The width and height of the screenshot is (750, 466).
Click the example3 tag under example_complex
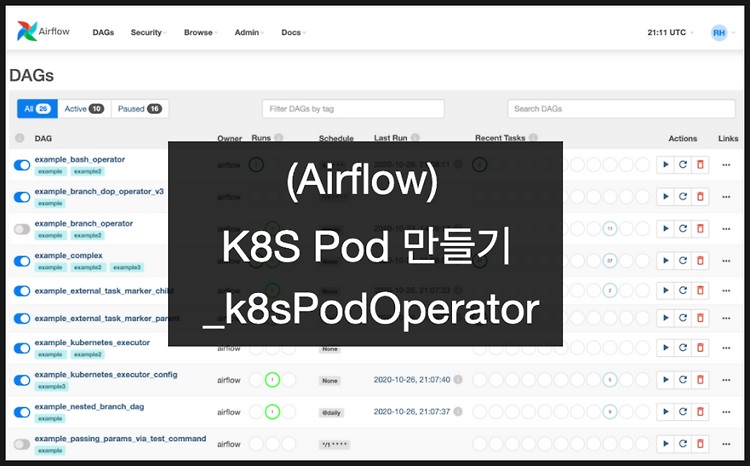click(x=127, y=267)
